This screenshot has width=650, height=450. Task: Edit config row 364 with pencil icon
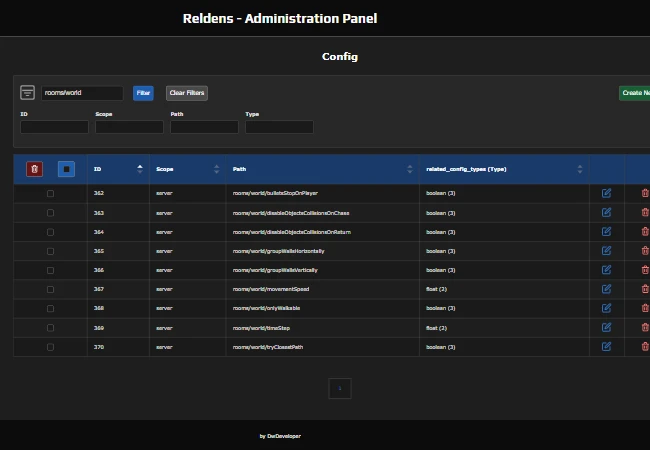(x=606, y=232)
